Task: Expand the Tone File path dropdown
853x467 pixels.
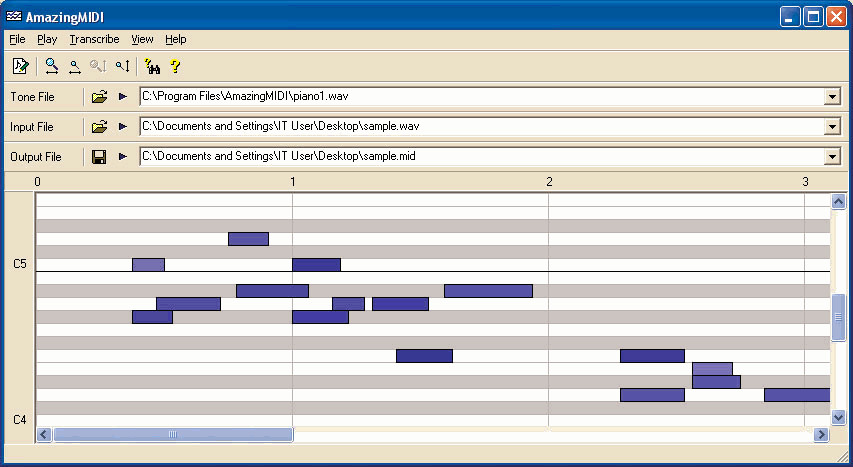Action: [x=832, y=97]
